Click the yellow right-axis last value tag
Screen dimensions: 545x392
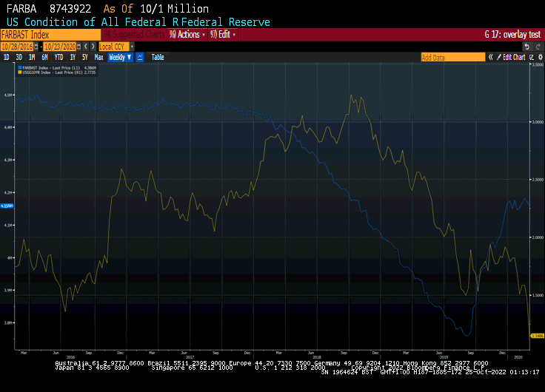click(x=538, y=336)
